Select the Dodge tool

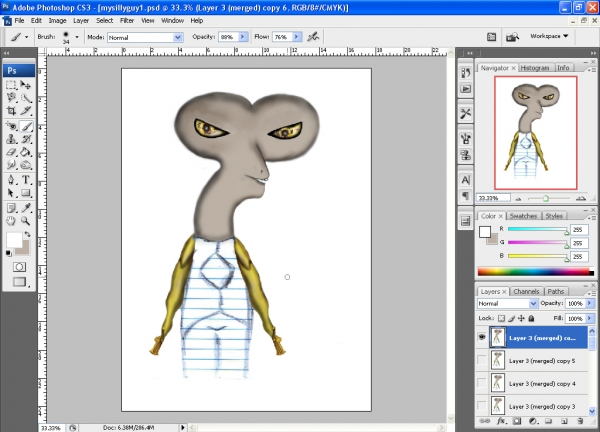click(x=26, y=165)
